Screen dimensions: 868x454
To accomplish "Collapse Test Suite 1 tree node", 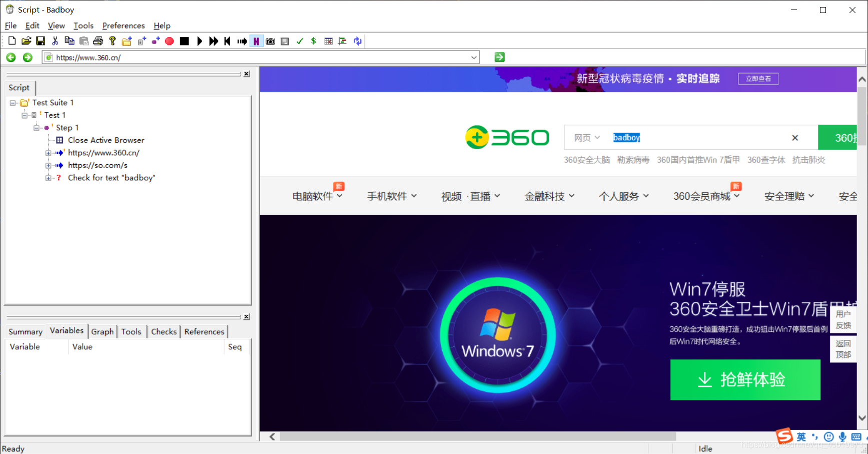I will coord(13,103).
